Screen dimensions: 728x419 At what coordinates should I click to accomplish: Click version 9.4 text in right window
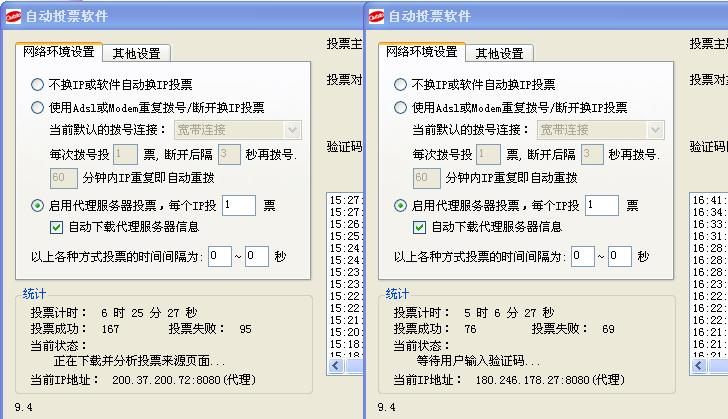[x=387, y=407]
